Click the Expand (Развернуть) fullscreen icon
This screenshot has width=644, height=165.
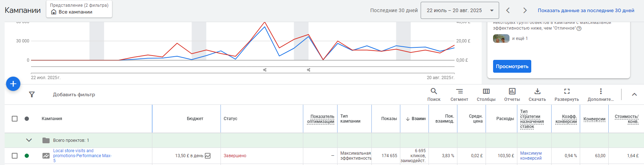[567, 92]
